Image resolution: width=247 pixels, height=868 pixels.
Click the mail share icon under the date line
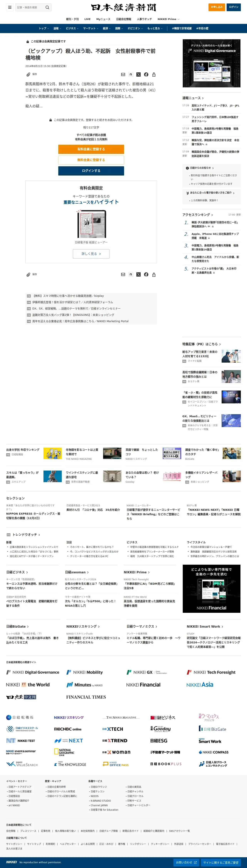[x=123, y=74]
